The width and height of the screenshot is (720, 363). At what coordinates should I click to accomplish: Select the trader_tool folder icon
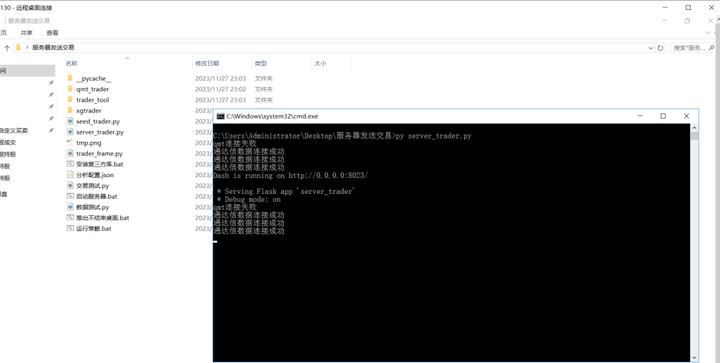[x=70, y=100]
